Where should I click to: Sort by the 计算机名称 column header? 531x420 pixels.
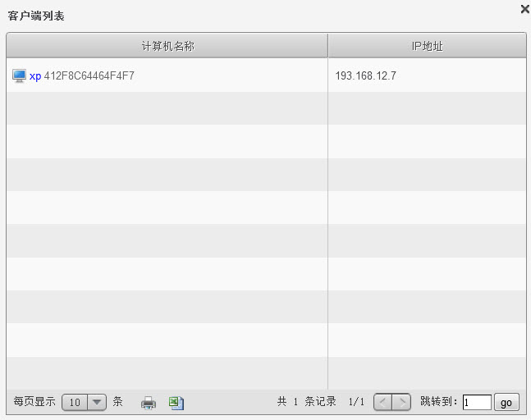tap(167, 46)
